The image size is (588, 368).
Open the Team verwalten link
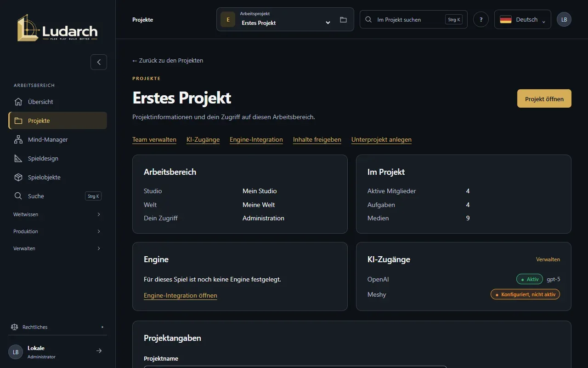(x=154, y=139)
